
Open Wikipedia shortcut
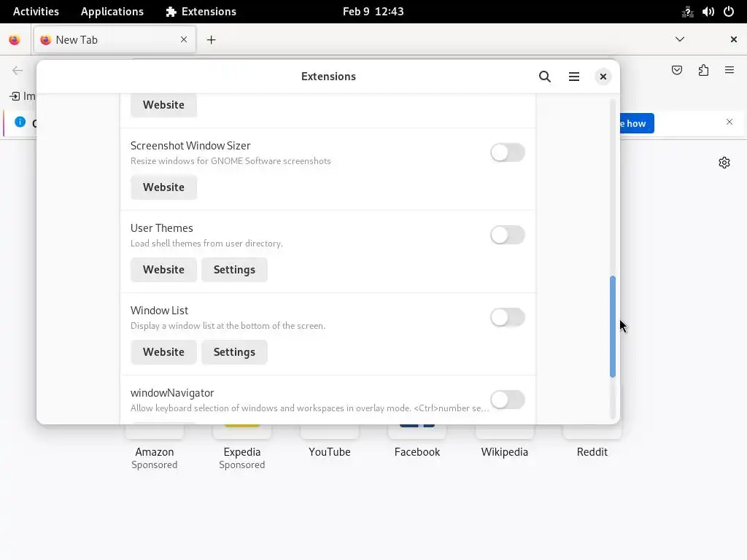pos(505,451)
